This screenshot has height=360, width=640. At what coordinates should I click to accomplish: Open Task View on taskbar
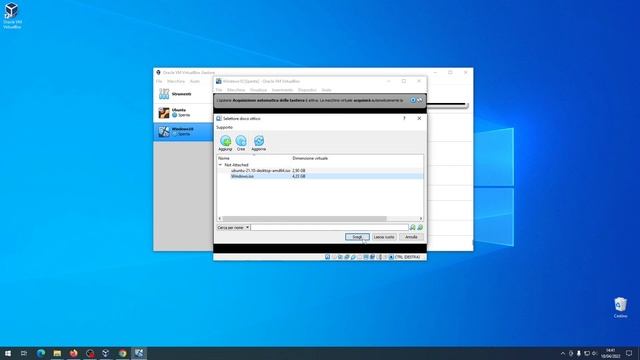click(24, 353)
